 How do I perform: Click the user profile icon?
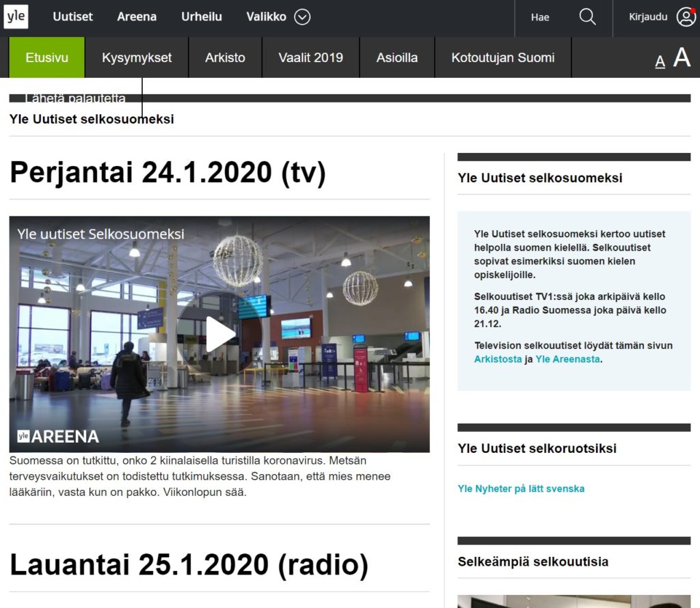[686, 17]
